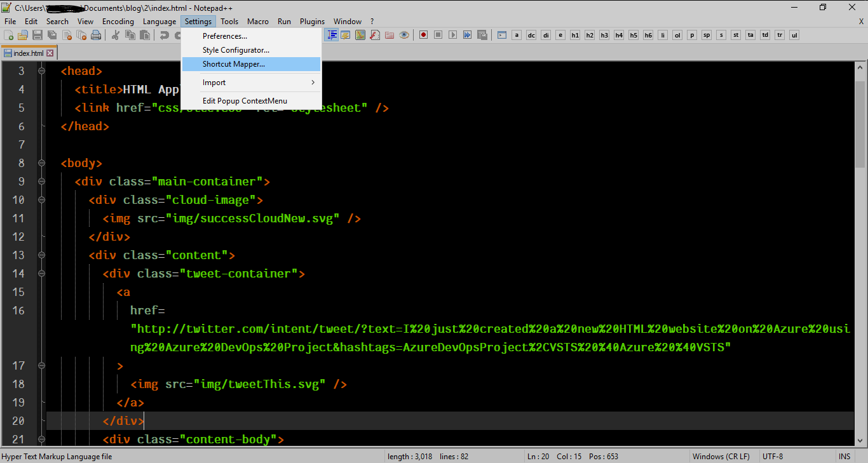Toggle show all characters display

(x=332, y=35)
